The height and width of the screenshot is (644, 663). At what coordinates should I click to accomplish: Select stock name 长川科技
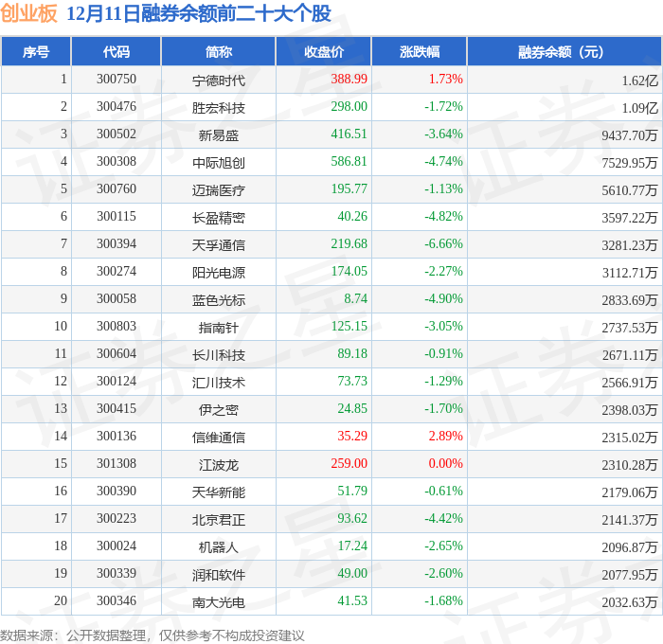point(219,355)
